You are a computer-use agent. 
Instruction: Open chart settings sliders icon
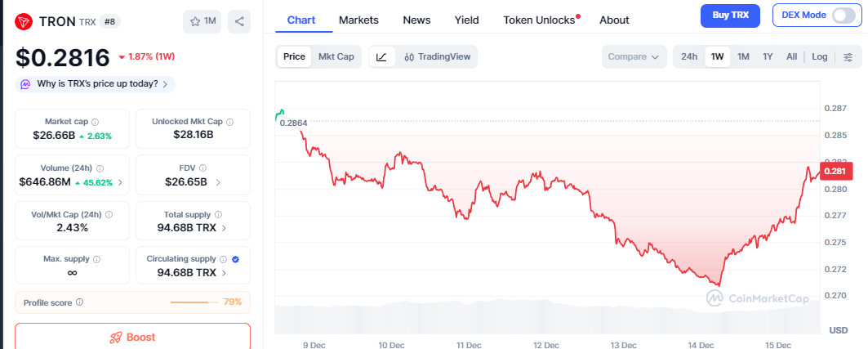(848, 56)
